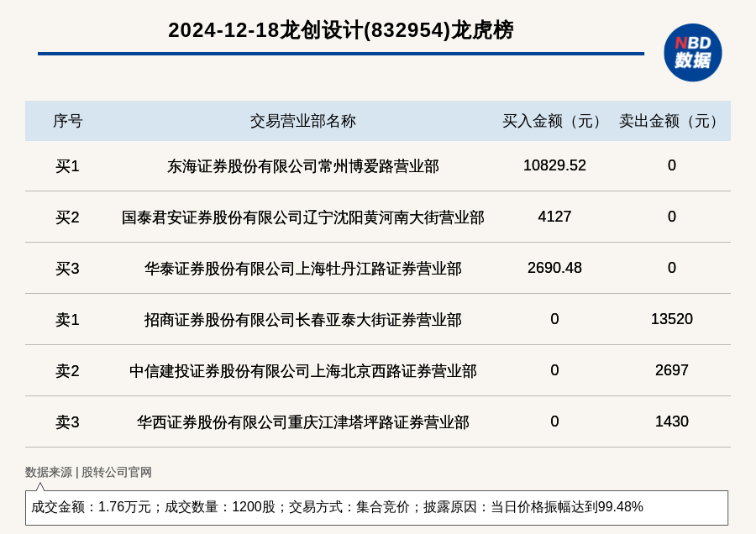Click the 序号 column header
Image resolution: width=756 pixels, height=534 pixels.
point(67,121)
